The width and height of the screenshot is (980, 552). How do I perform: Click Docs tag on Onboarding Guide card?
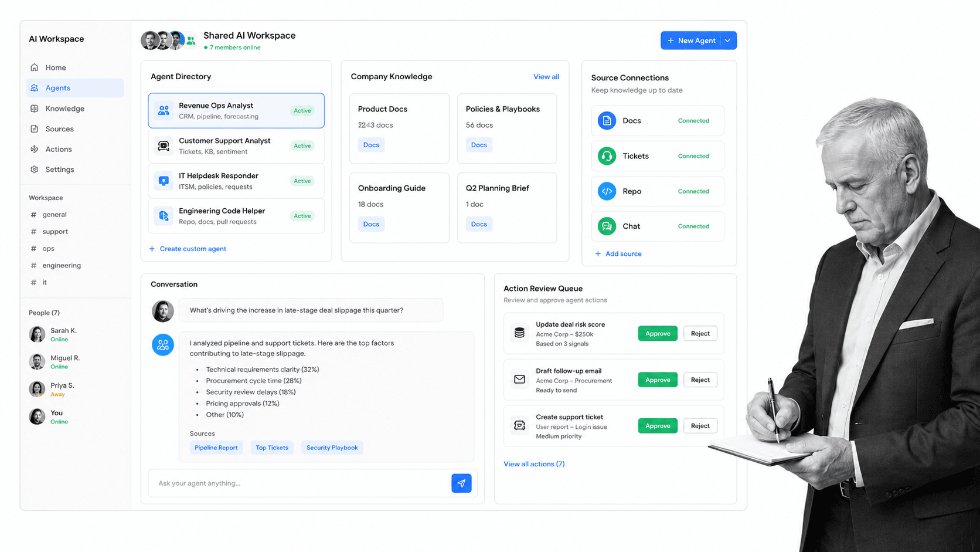371,224
